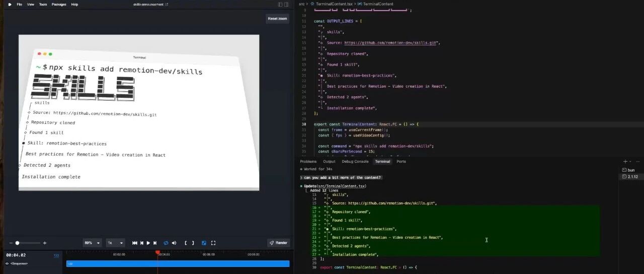The height and width of the screenshot is (274, 644).
Task: Open the View menu in Remotion Studio
Action: pos(31,4)
